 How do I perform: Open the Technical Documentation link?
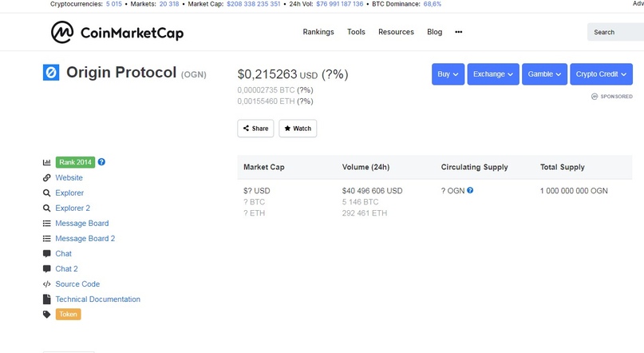click(97, 299)
